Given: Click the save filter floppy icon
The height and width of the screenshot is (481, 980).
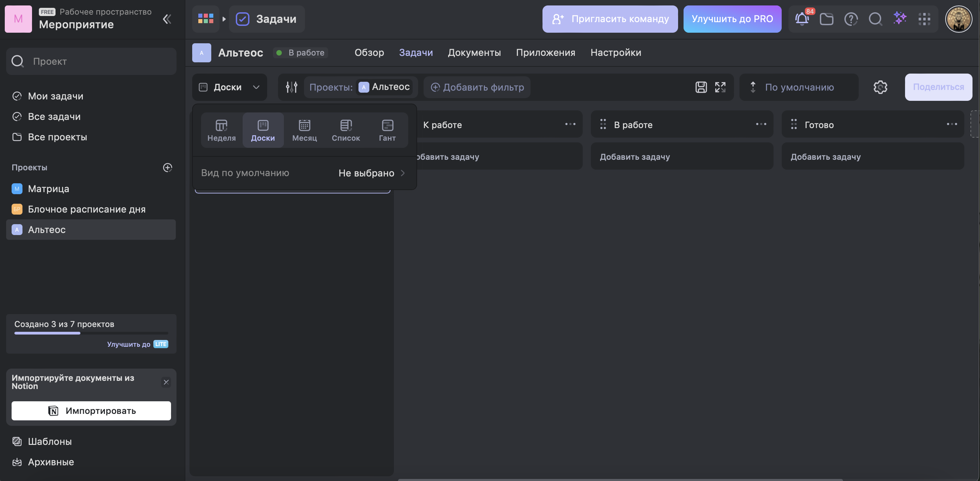Looking at the screenshot, I should [701, 87].
